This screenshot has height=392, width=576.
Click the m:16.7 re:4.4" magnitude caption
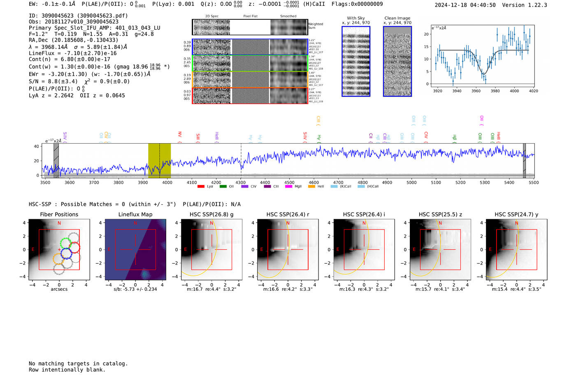point(211,289)
